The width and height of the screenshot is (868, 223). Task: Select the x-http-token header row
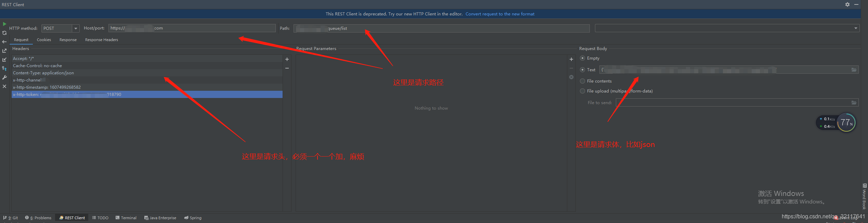[147, 95]
